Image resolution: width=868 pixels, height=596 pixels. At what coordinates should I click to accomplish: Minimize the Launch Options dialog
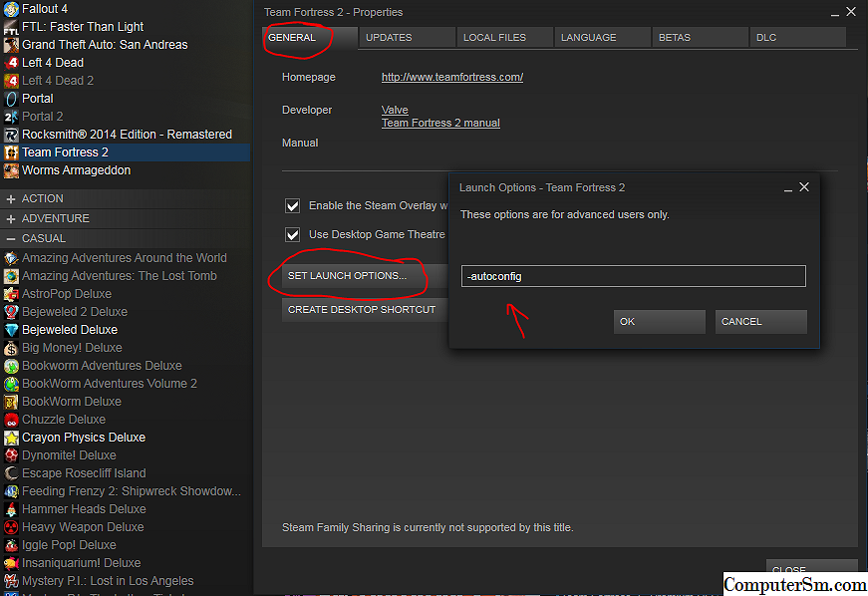click(788, 189)
